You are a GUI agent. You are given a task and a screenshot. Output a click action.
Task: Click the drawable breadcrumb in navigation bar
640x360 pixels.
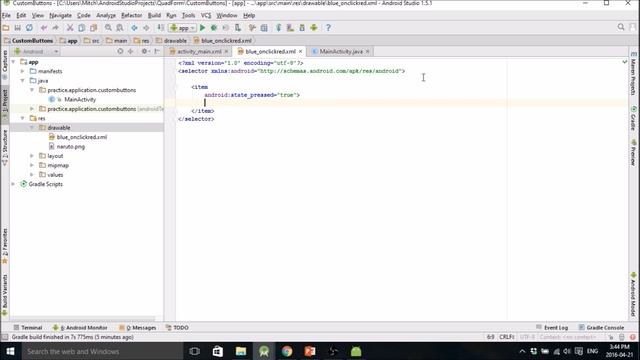pos(171,41)
